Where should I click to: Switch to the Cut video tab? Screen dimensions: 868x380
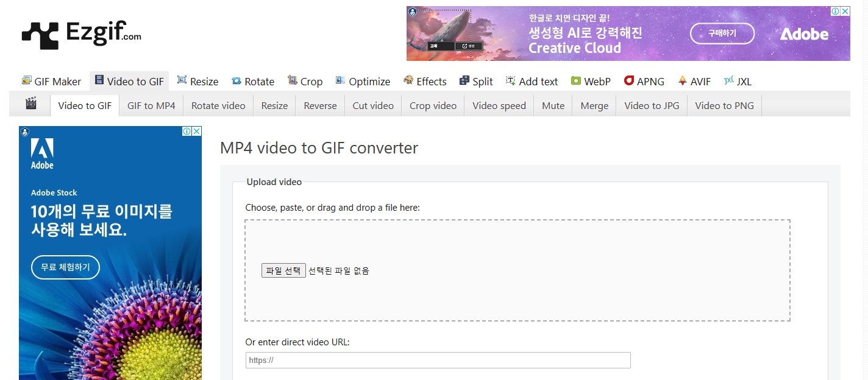pyautogui.click(x=373, y=105)
